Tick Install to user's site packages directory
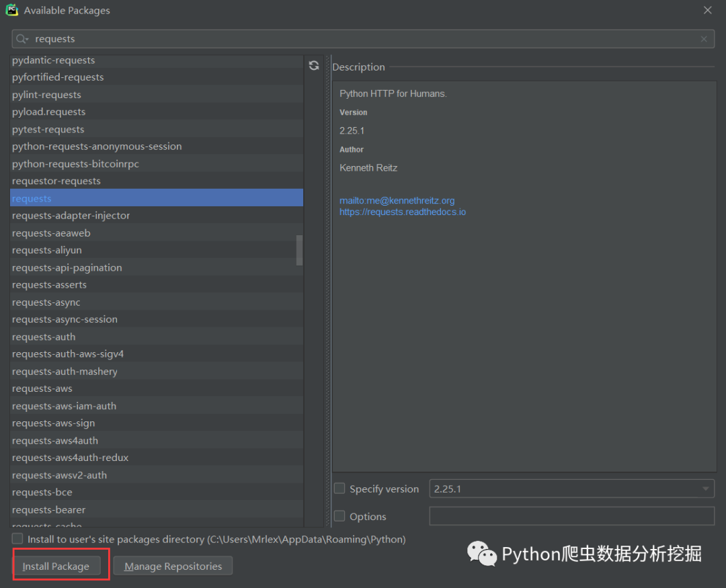The height and width of the screenshot is (588, 726). [17, 538]
